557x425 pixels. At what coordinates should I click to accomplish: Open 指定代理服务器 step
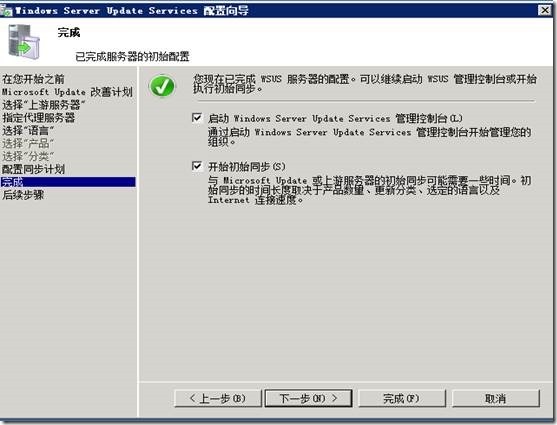pos(38,118)
